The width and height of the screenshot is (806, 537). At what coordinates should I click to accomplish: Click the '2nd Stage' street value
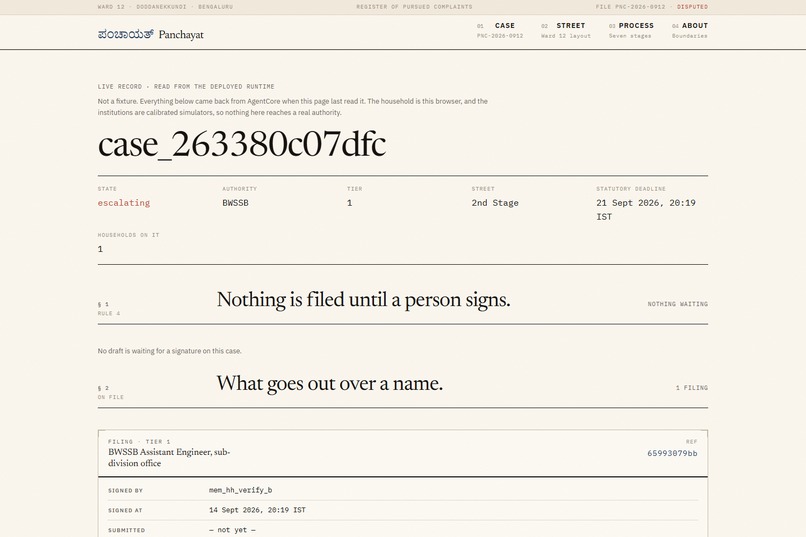pyautogui.click(x=495, y=203)
